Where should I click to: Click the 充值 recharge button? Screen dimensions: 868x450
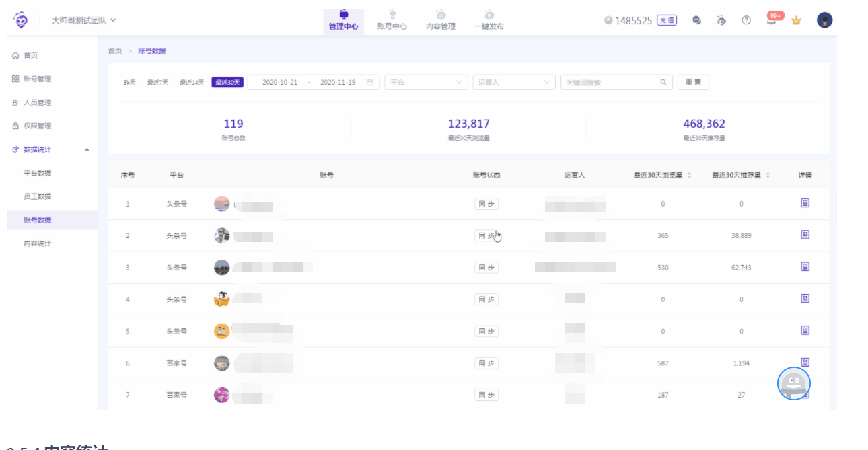(667, 20)
